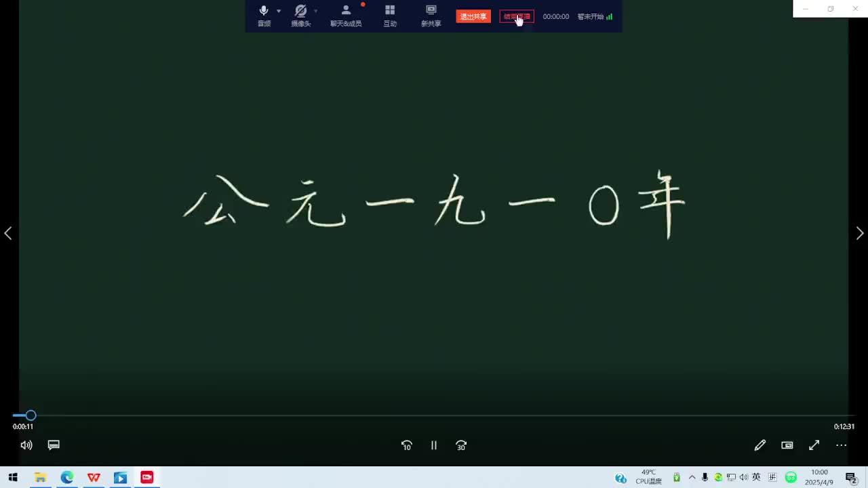
Task: Open network status tray icon
Action: [731, 478]
